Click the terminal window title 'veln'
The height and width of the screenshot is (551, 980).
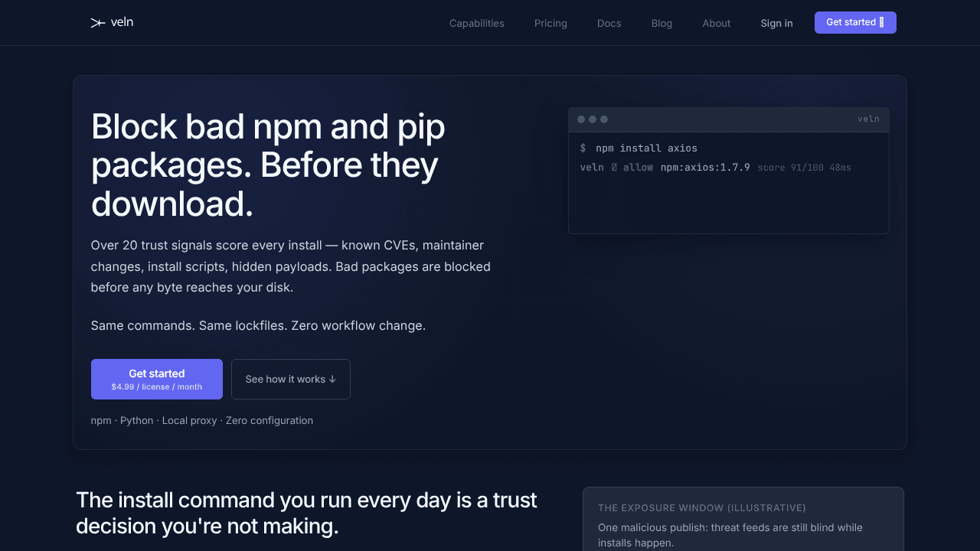point(868,119)
